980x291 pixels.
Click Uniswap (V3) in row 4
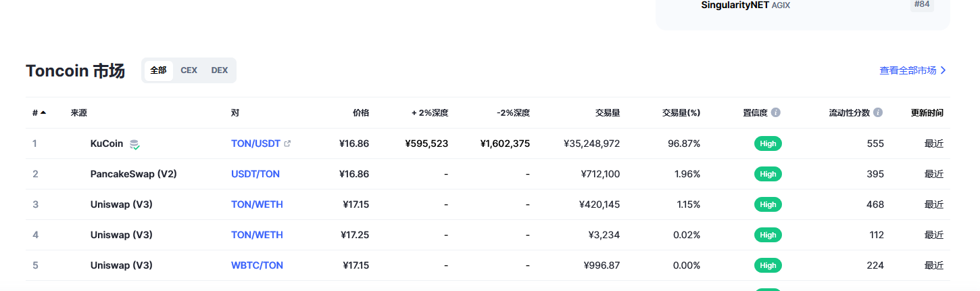pyautogui.click(x=121, y=235)
